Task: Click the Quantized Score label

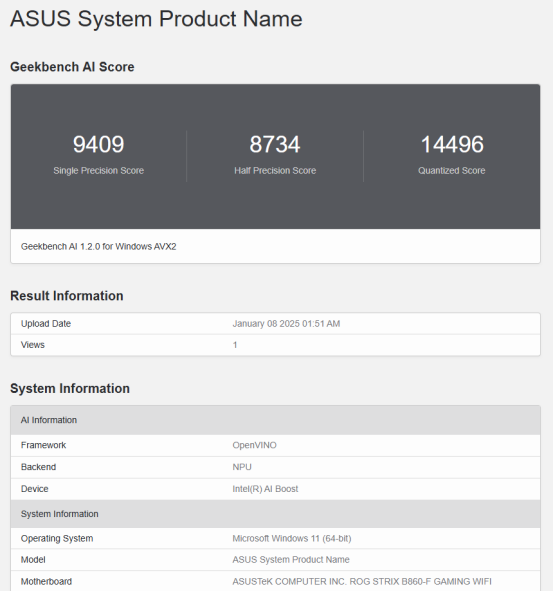Action: tap(452, 170)
